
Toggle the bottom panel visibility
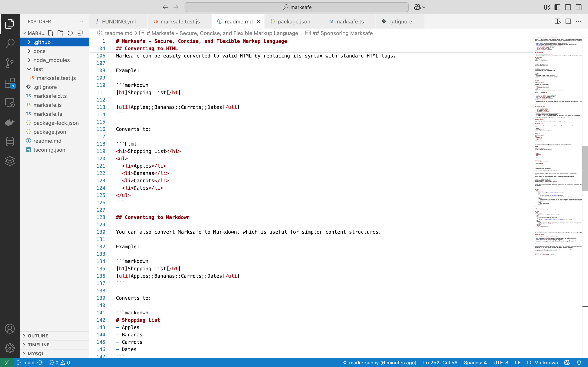tap(568, 7)
